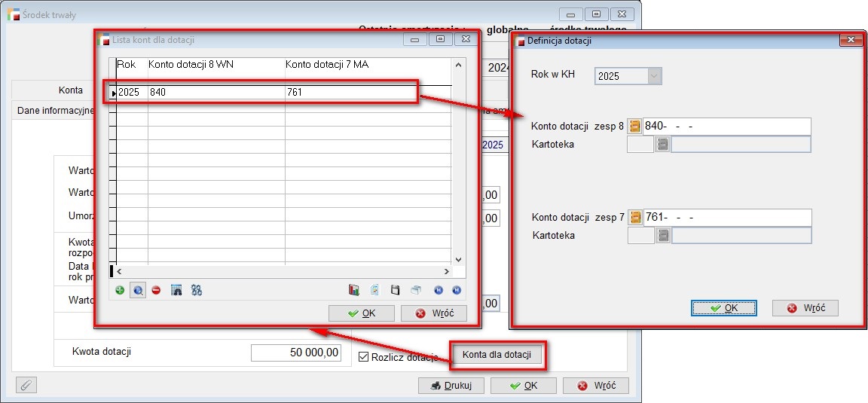This screenshot has height=403, width=868.
Task: Jump to first record with blue arrow
Action: click(x=437, y=290)
